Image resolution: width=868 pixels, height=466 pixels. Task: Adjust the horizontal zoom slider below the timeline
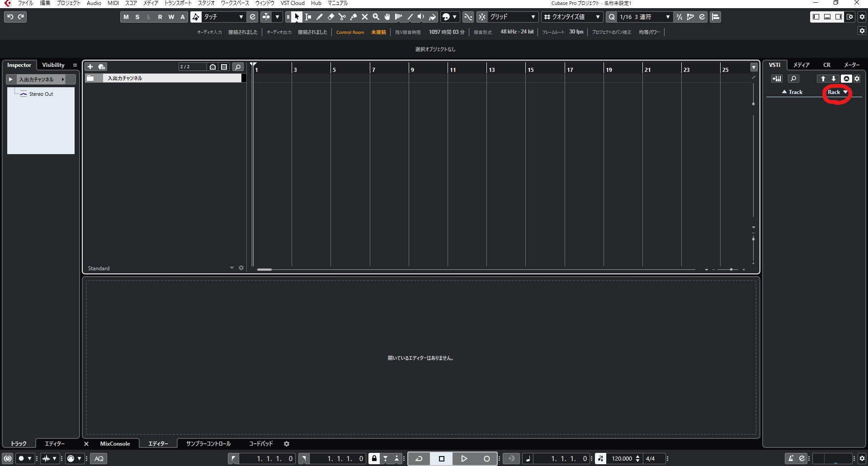pyautogui.click(x=731, y=269)
